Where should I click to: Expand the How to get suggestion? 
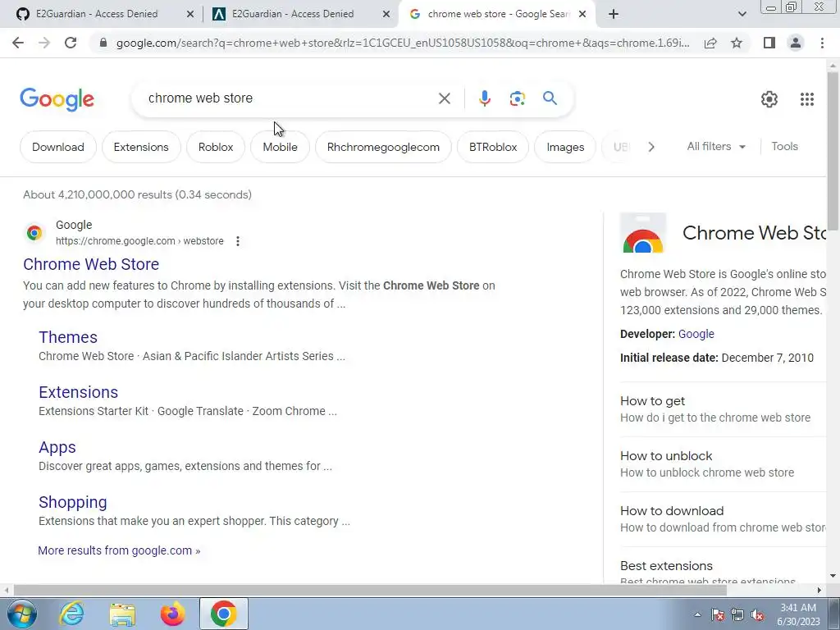(x=723, y=409)
